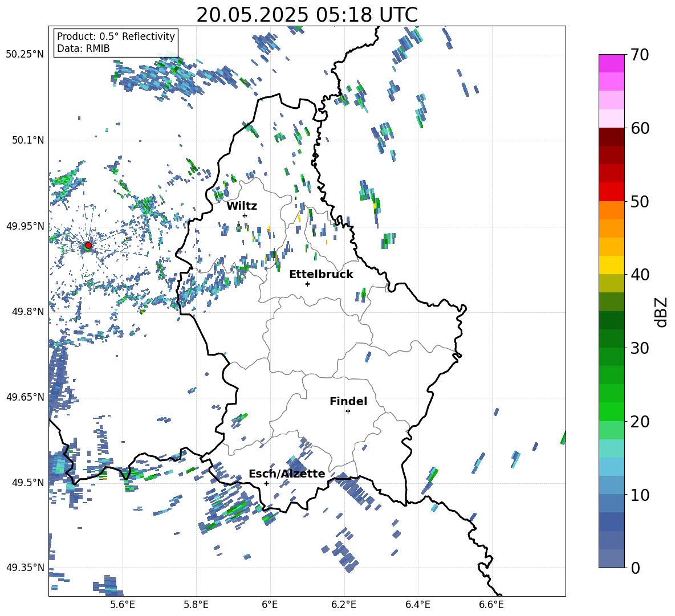Click the Wiltz station cross marker
Screen dimensions: 675x616
(x=245, y=215)
